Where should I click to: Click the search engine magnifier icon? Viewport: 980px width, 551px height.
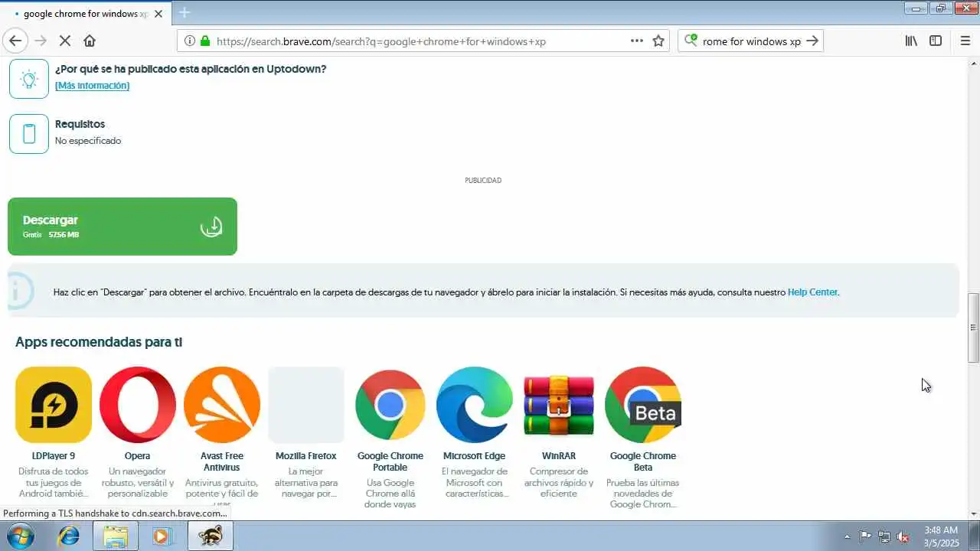(x=691, y=41)
